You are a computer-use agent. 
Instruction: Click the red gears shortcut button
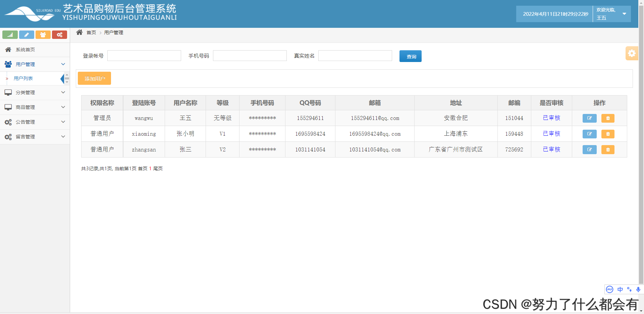click(59, 35)
